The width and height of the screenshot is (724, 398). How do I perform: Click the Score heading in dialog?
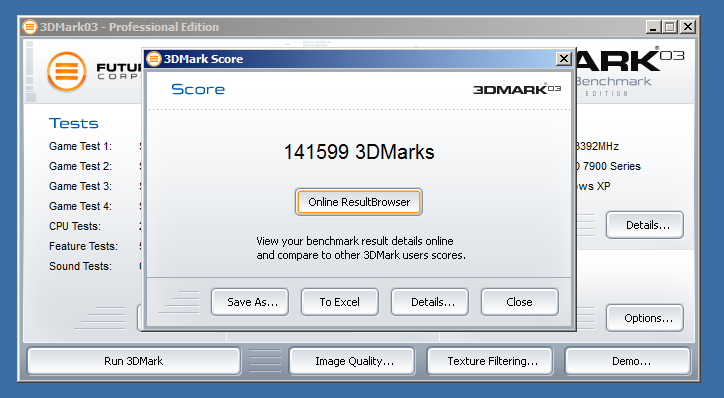(x=198, y=89)
